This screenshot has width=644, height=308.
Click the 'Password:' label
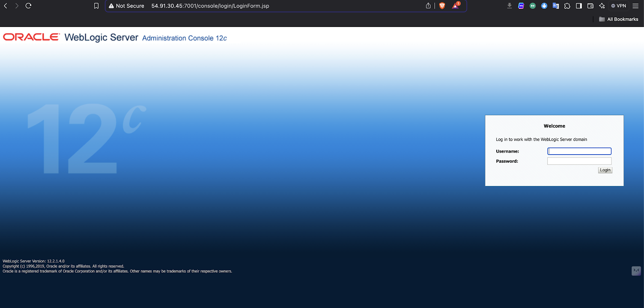click(507, 161)
